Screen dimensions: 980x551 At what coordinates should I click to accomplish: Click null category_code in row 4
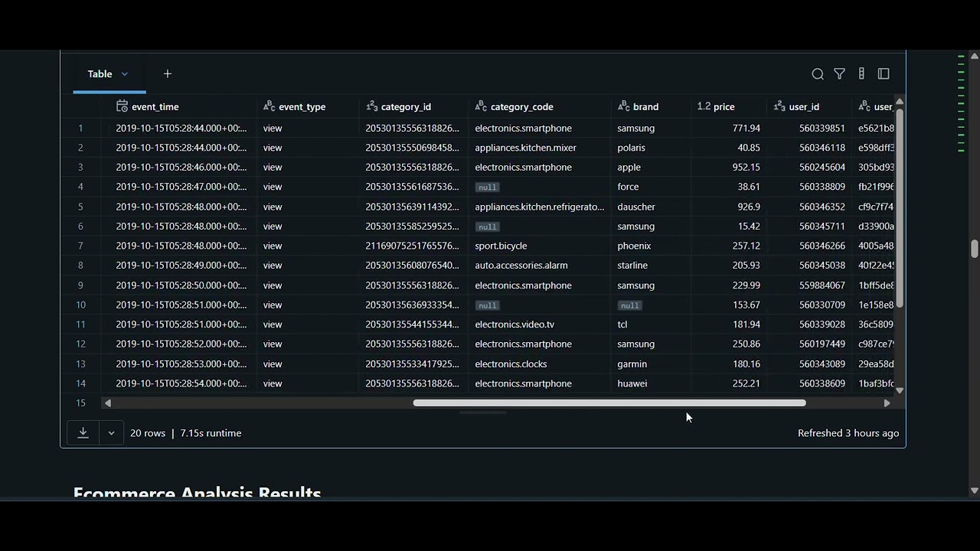(487, 187)
